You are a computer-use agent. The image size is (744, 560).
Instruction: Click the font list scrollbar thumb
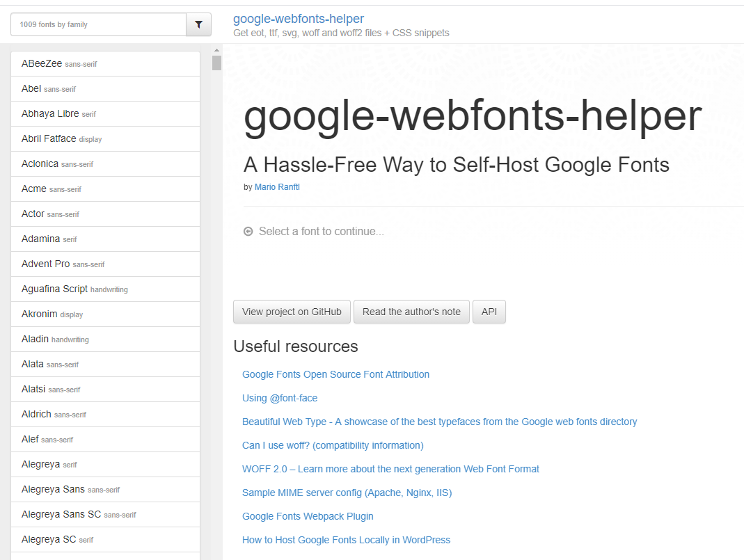[216, 63]
